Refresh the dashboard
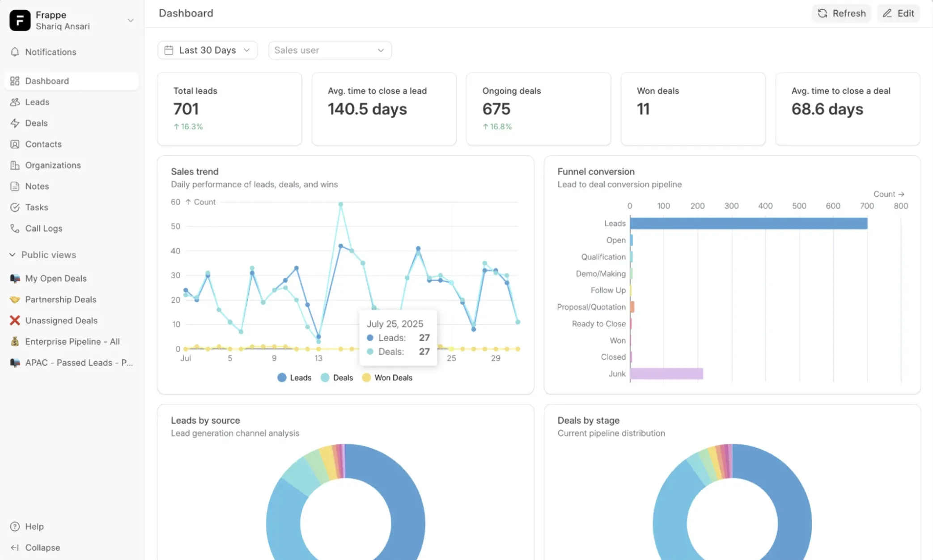This screenshot has height=560, width=933. (x=841, y=13)
